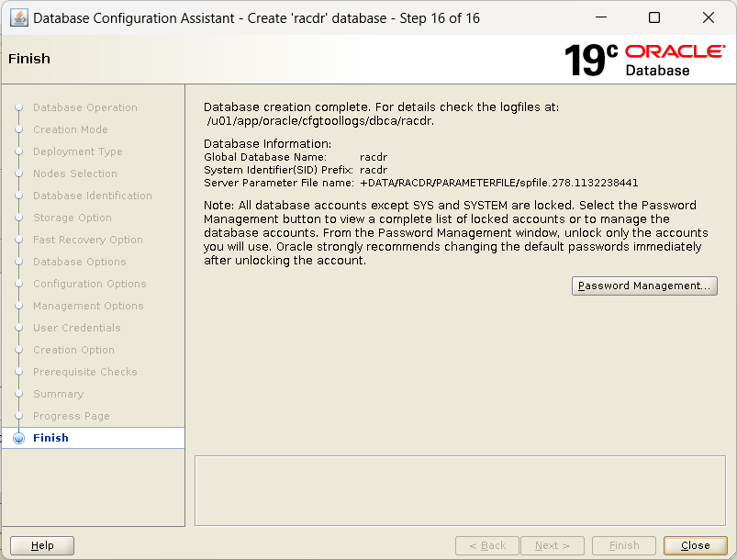Open the Password Management dialog

click(644, 286)
